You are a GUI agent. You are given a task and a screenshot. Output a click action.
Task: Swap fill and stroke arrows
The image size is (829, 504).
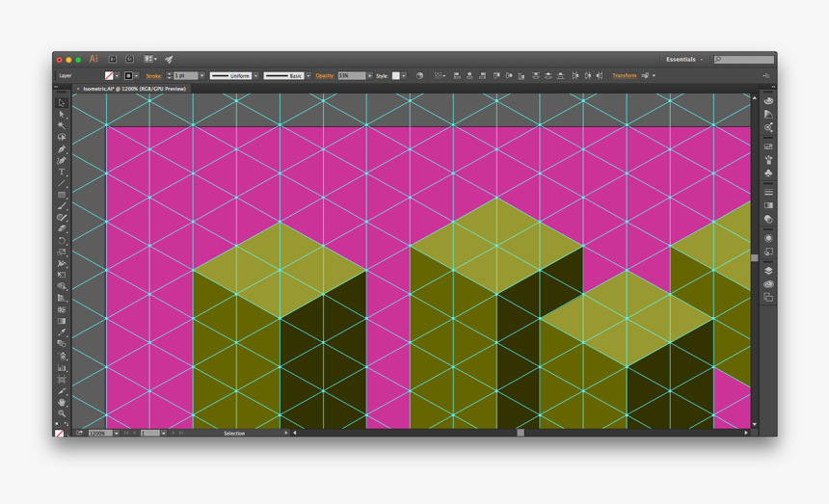(x=67, y=424)
